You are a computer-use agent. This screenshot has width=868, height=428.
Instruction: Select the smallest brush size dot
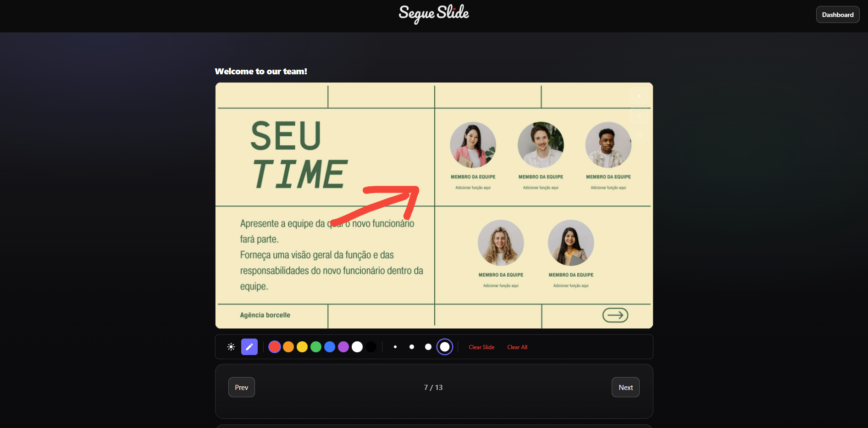(395, 347)
